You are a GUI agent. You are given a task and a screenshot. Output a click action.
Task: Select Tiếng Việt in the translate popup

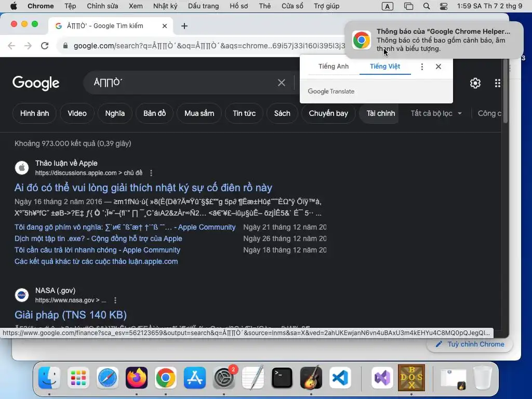(385, 66)
